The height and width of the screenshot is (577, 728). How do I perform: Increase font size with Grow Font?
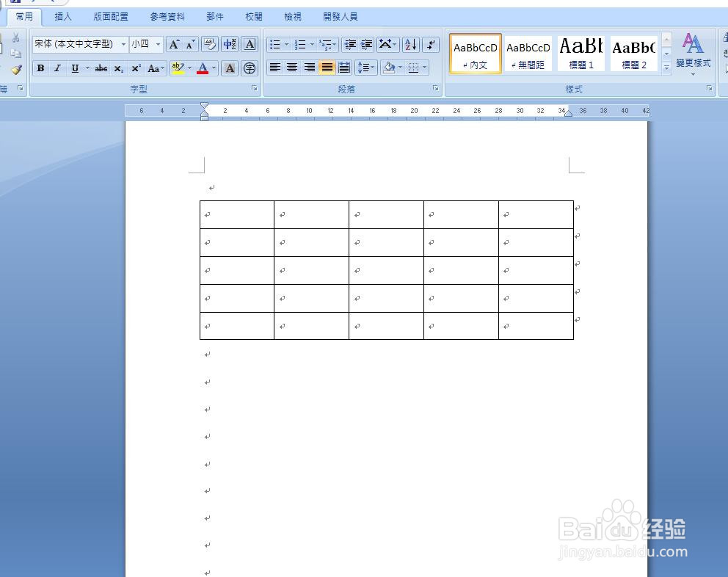tap(174, 45)
